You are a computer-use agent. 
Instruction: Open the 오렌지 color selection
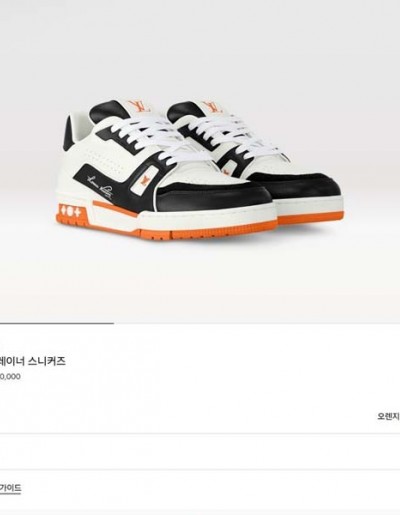(x=388, y=416)
